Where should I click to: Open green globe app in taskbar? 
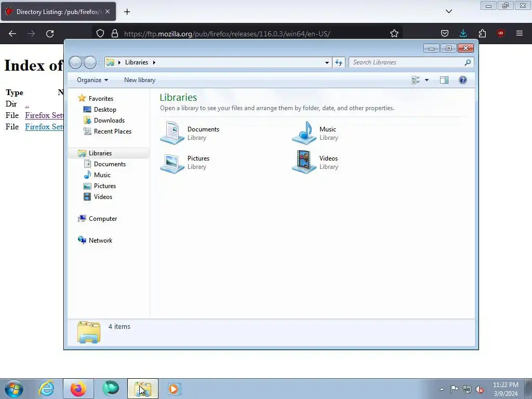pyautogui.click(x=111, y=389)
